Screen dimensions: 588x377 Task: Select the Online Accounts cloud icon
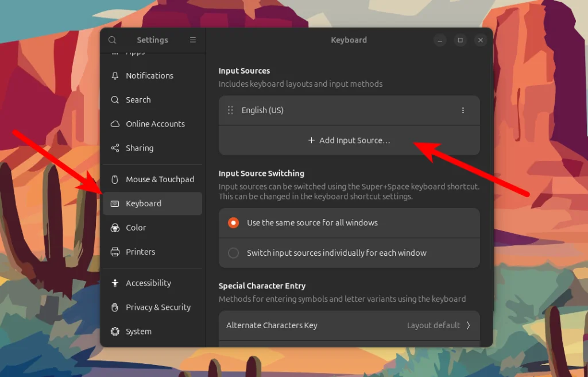116,124
